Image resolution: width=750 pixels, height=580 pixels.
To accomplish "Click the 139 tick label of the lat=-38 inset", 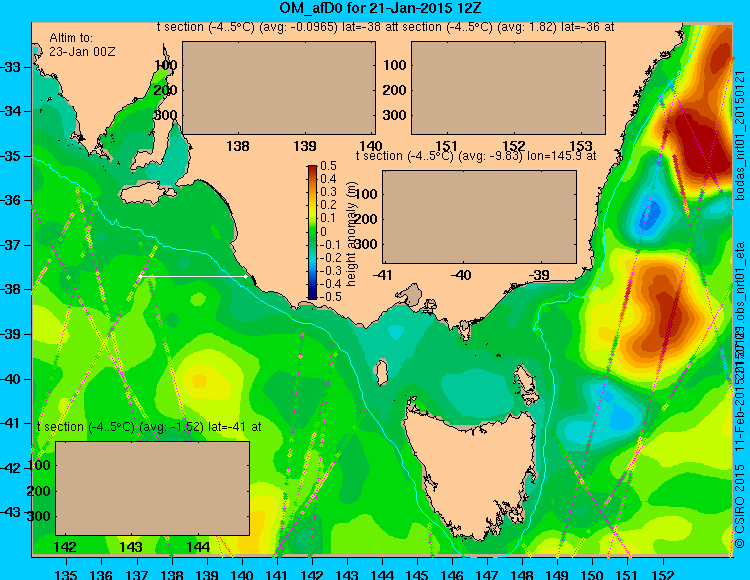I will tap(305, 146).
